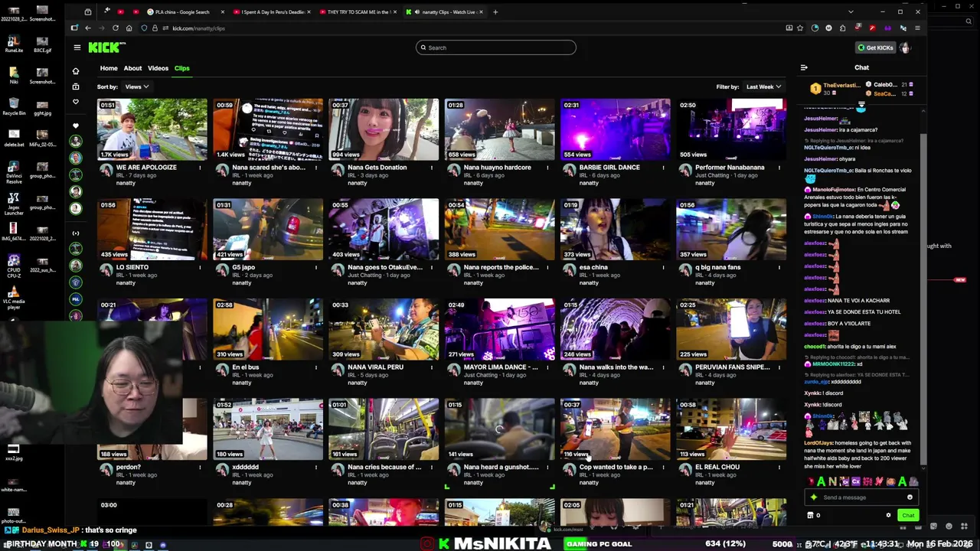Screen dimensions: 980x551
Task: Open options menu for BARBIE GIRL DANCE clip
Action: 663,168
